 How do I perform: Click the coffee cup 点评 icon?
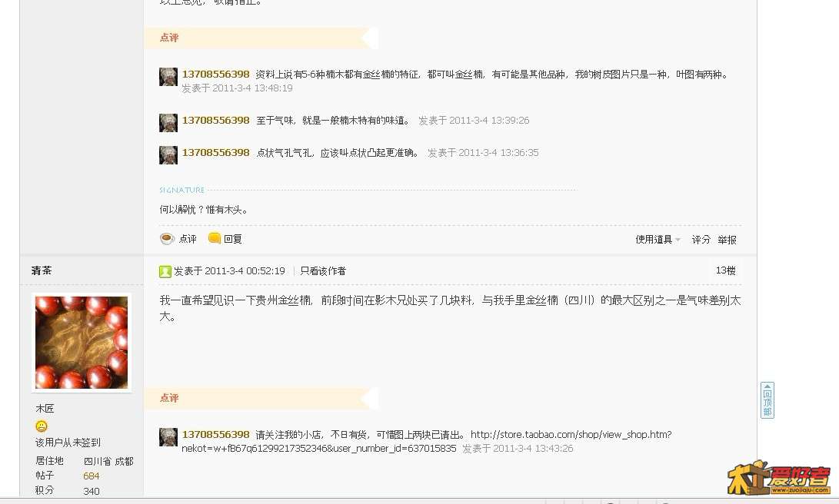click(167, 239)
